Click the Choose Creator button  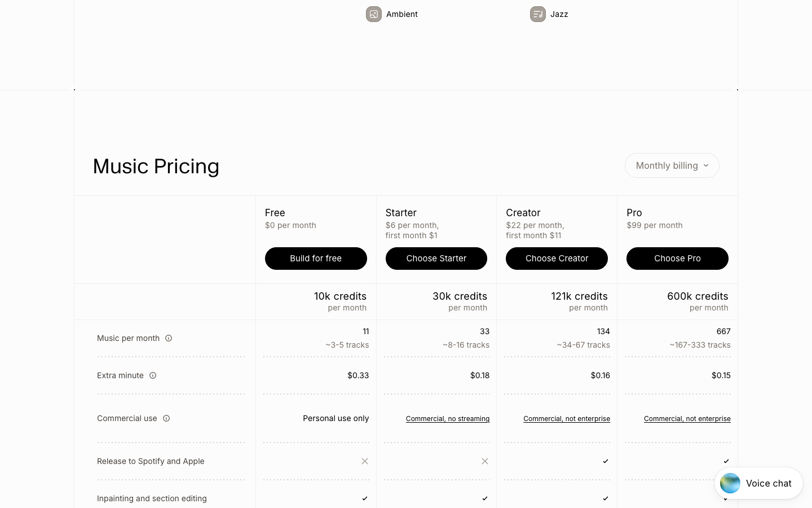[x=557, y=259]
